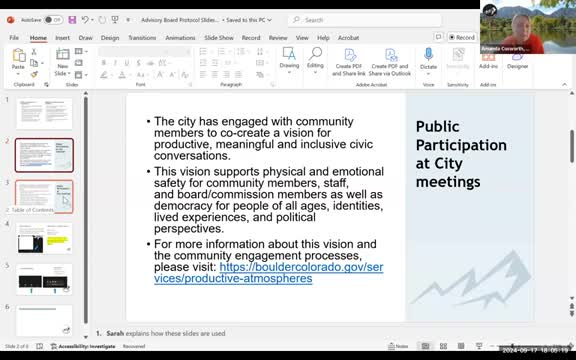
Task: Click the Align Left paragraph icon
Action: tap(203, 75)
